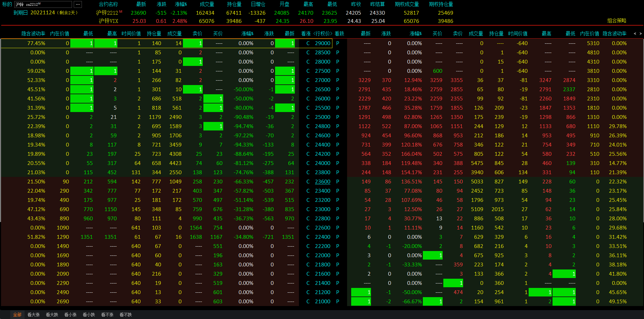Click the C marker for strike 24000
Screen dimensions: 644x319
pyautogui.click(x=308, y=163)
